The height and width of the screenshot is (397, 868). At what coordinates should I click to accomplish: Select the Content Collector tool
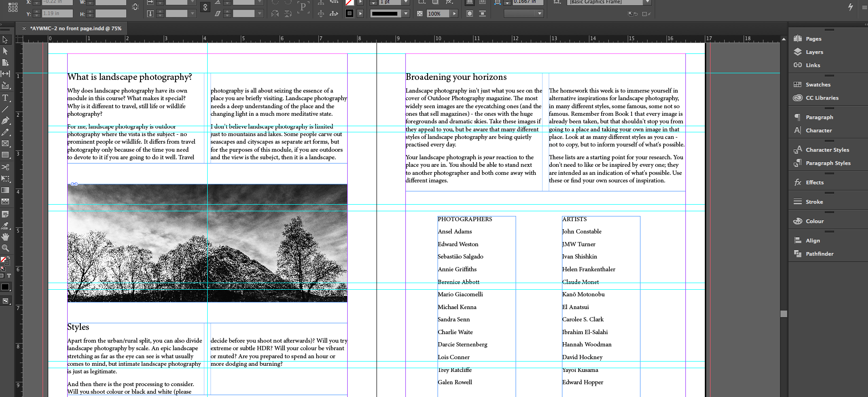tap(5, 86)
